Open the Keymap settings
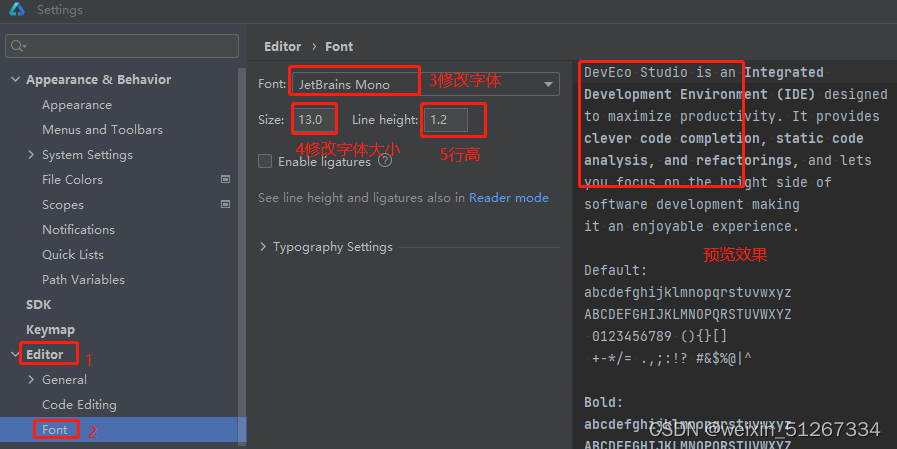897x449 pixels. (x=50, y=330)
